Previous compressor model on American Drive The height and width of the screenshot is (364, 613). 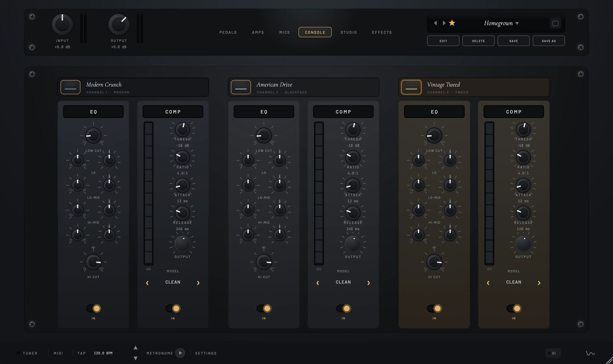(318, 283)
